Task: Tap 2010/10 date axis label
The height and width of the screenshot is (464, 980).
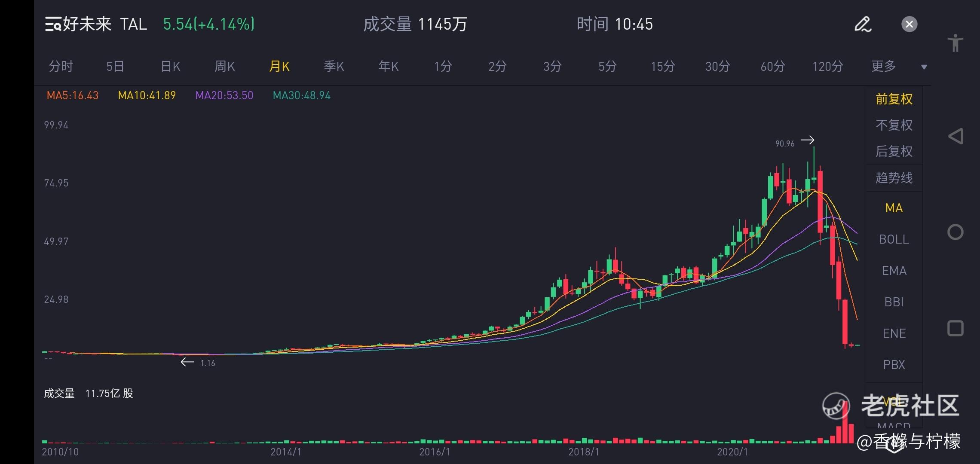Action: click(x=60, y=452)
